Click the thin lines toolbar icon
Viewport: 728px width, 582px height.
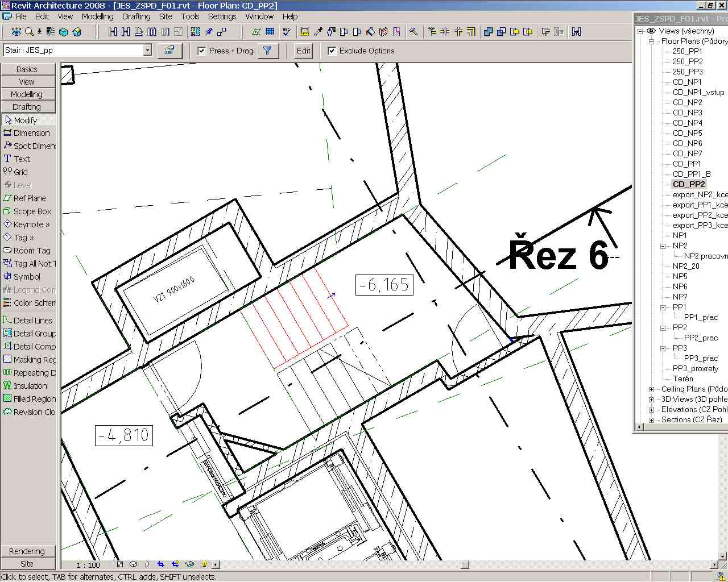click(50, 32)
